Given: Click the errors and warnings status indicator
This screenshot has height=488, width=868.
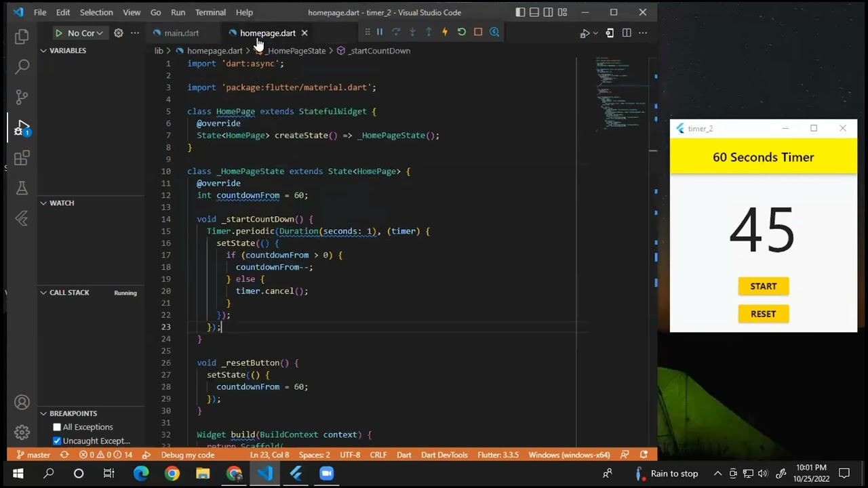Looking at the screenshot, I should tap(106, 455).
